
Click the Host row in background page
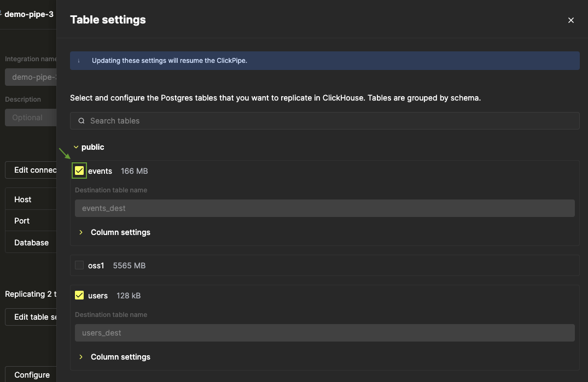coord(31,199)
